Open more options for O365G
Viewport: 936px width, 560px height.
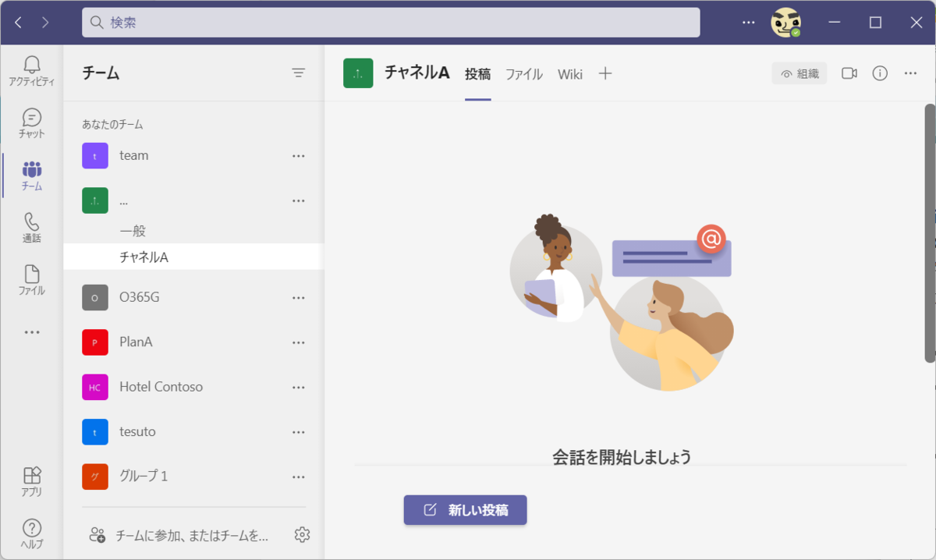point(298,298)
